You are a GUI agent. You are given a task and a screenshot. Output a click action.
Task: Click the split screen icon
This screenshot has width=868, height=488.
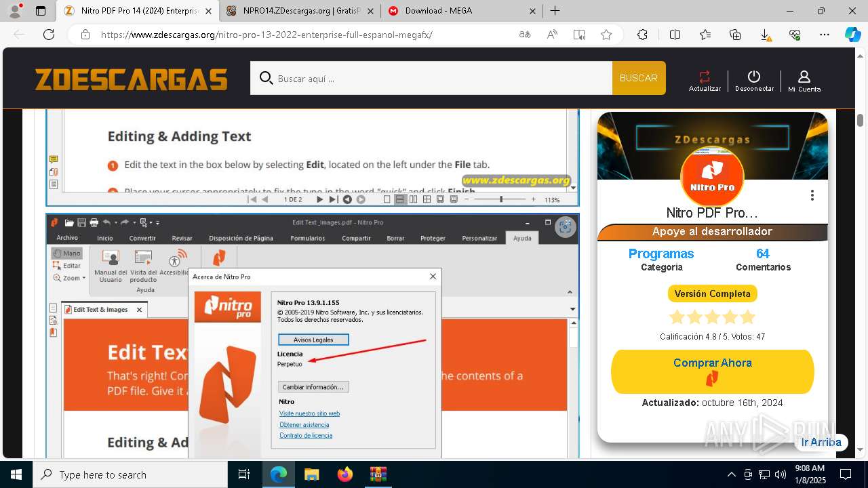pyautogui.click(x=675, y=35)
